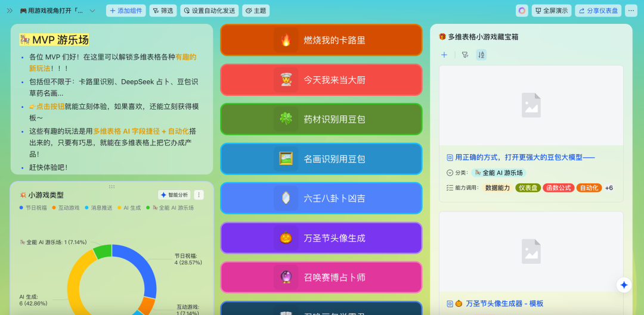Viewport: 644px width, 315px height.
Task: Toggle the 节日祝福 legend item
Action: click(33, 208)
